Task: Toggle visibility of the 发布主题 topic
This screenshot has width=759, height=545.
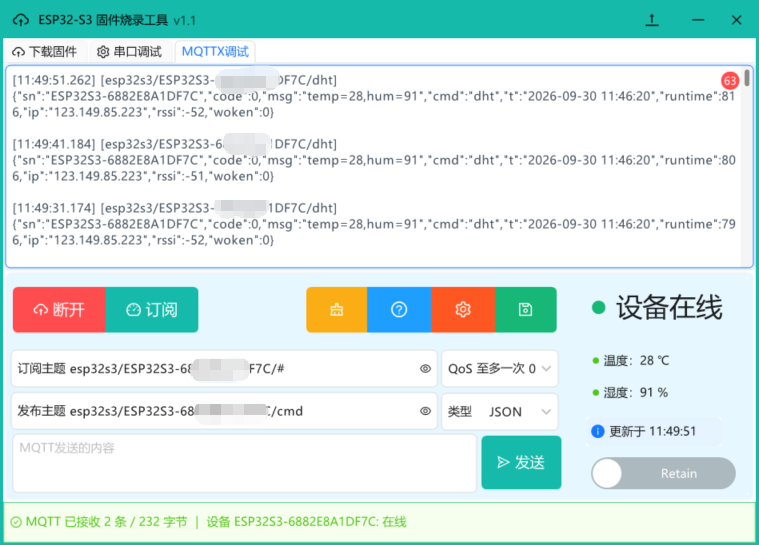Action: point(425,411)
